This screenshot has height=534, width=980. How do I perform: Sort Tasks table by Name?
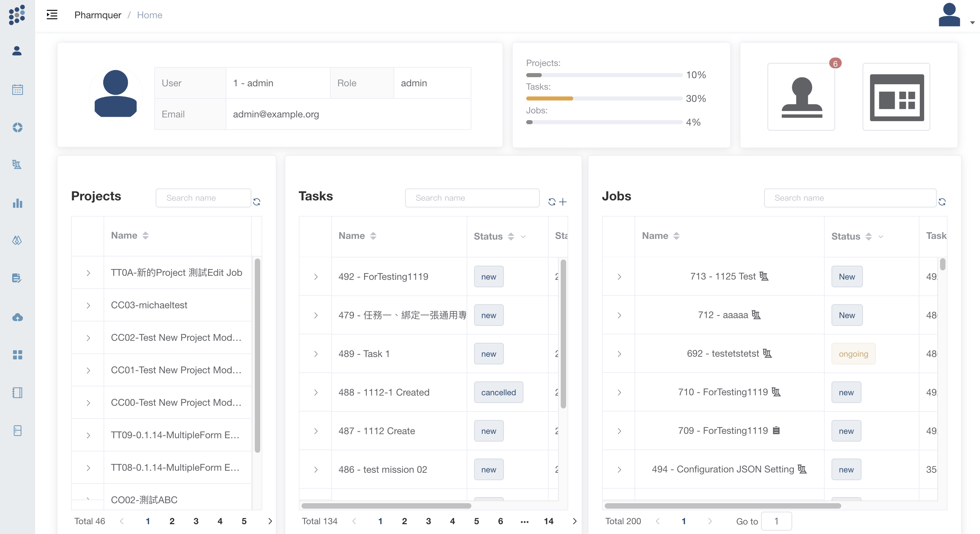(373, 236)
